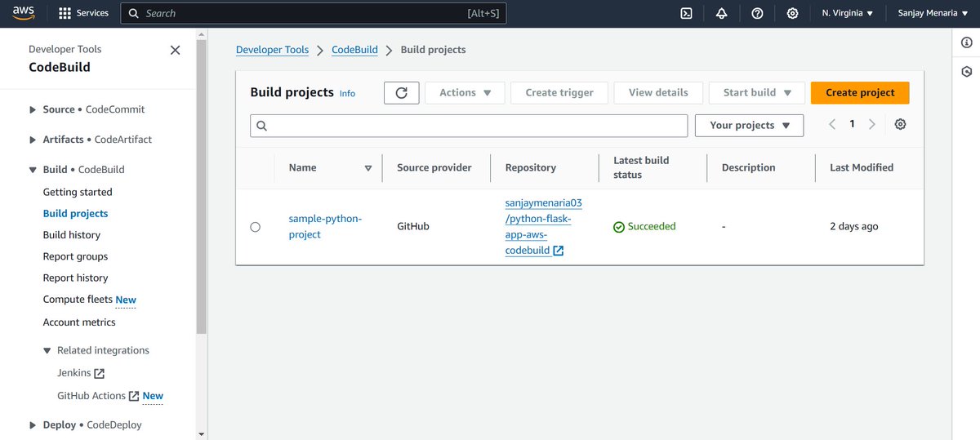Open Jenkins integration link

pyautogui.click(x=73, y=373)
